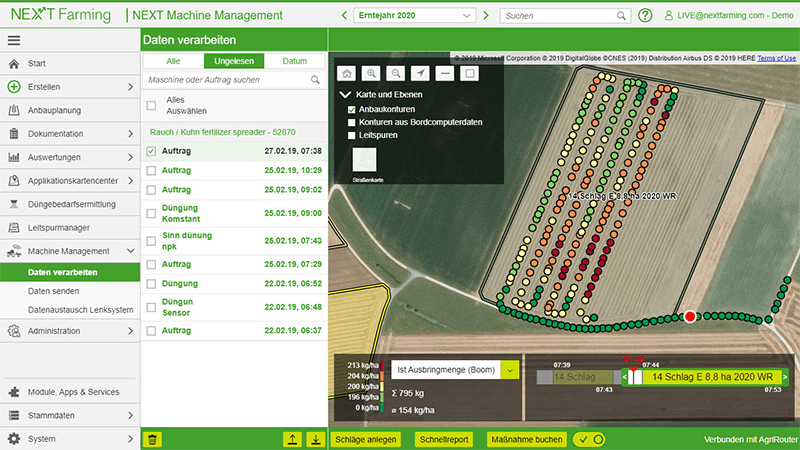Click the Machine Management tractor icon
800x450 pixels.
click(14, 251)
